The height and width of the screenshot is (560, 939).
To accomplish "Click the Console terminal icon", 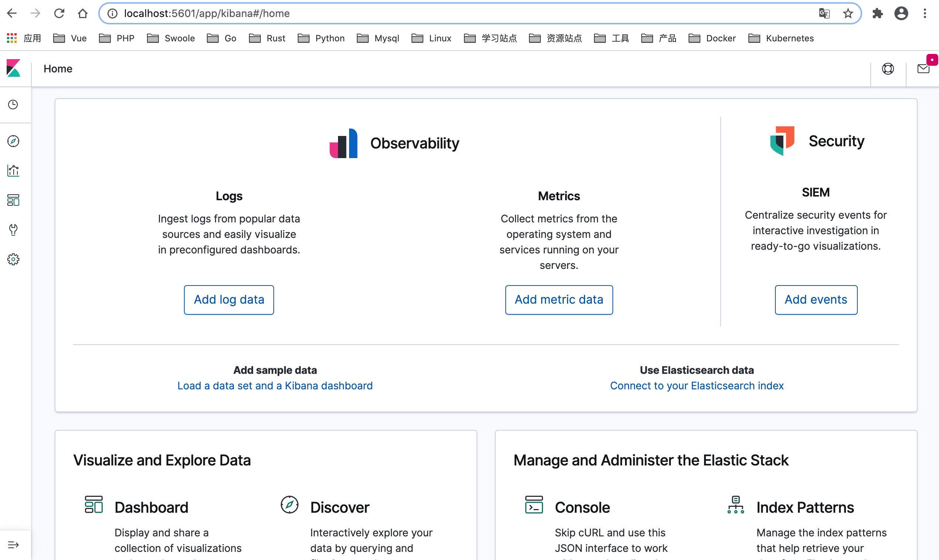I will pyautogui.click(x=534, y=504).
